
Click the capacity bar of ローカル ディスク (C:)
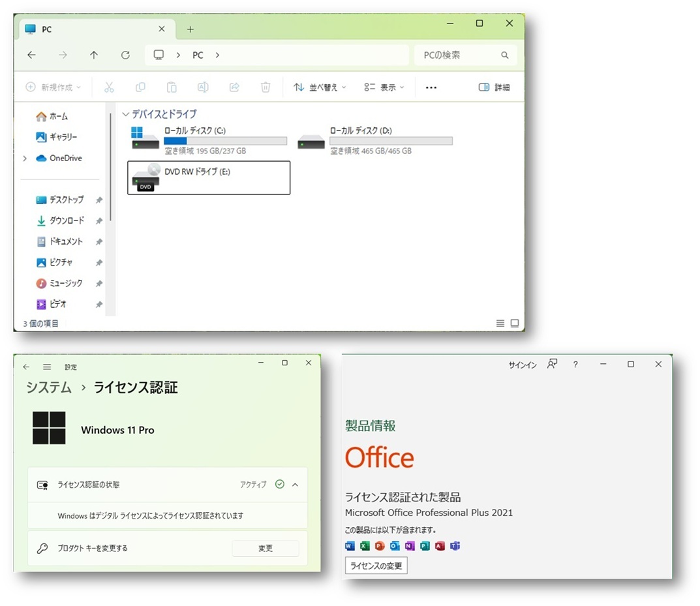pos(226,141)
